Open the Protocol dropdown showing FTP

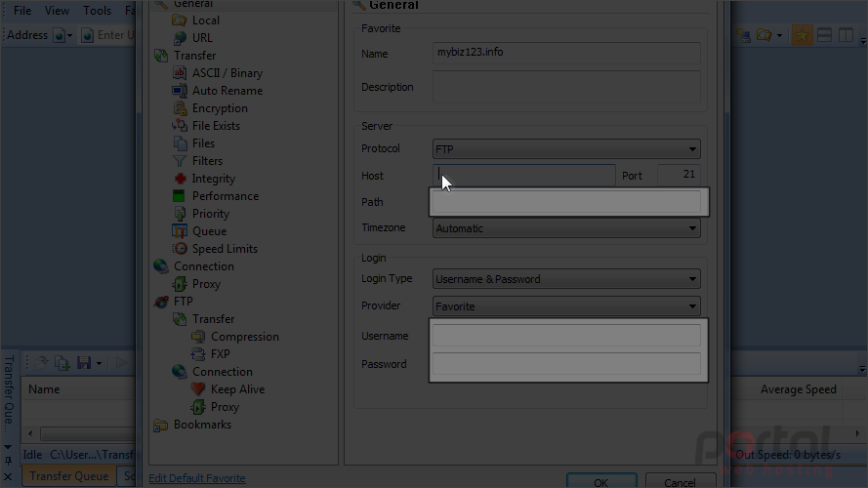tap(566, 148)
